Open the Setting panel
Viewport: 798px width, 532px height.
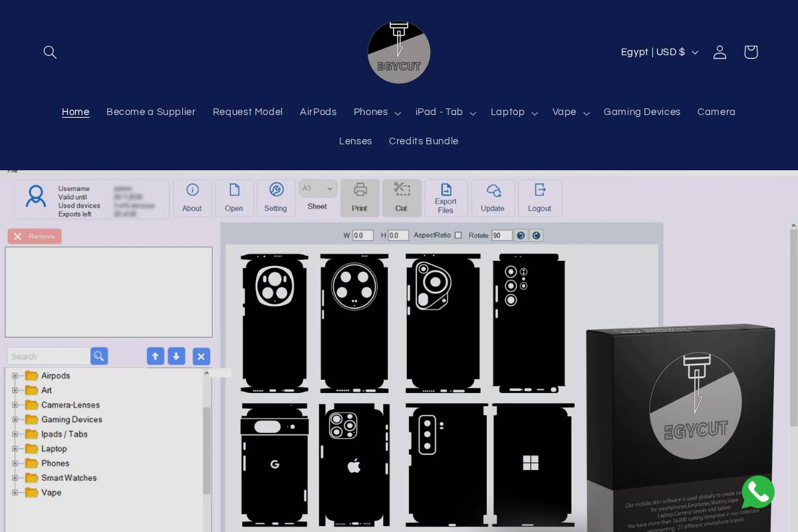(276, 198)
